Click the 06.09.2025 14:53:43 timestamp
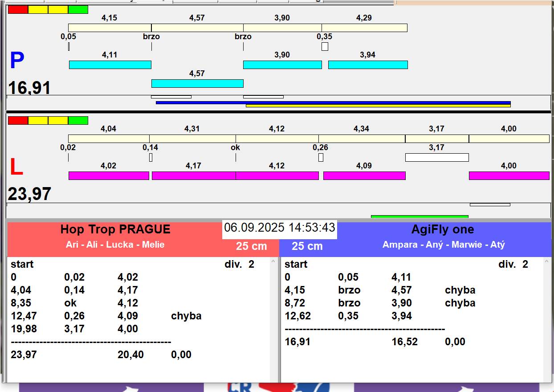Image resolution: width=554 pixels, height=392 pixels. click(x=280, y=228)
